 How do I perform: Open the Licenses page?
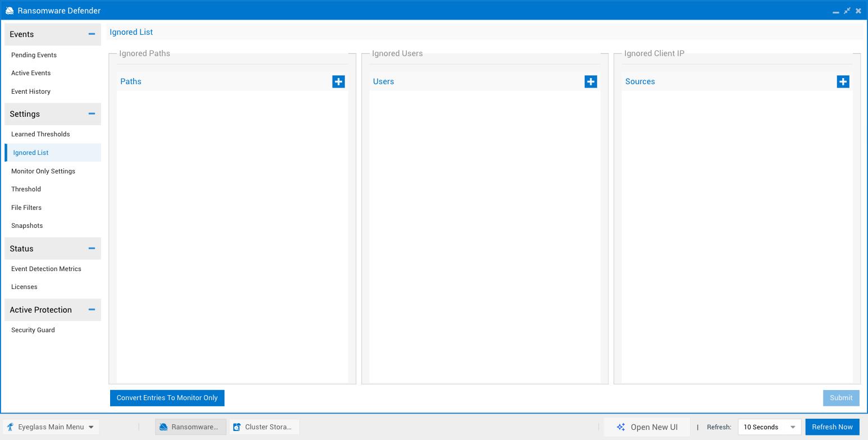pos(24,287)
